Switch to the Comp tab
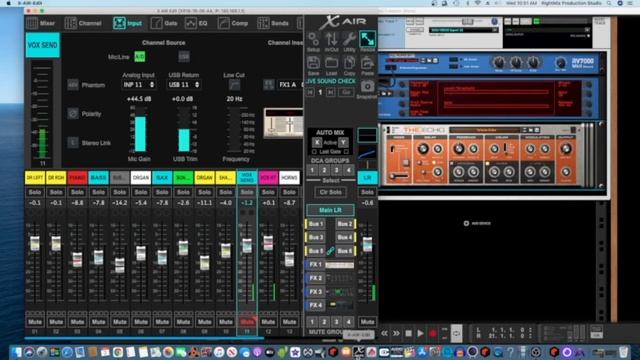The image size is (640, 360). click(x=233, y=23)
